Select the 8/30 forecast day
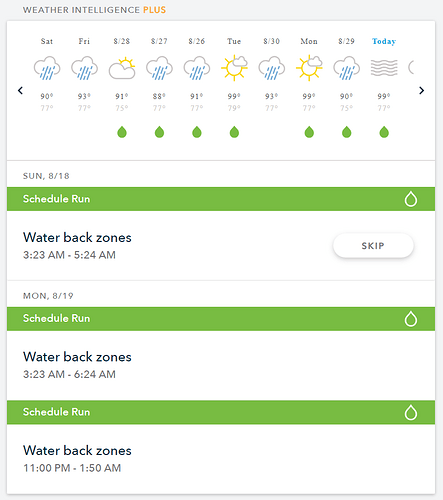Viewport: 443px width, 500px height. pyautogui.click(x=272, y=41)
